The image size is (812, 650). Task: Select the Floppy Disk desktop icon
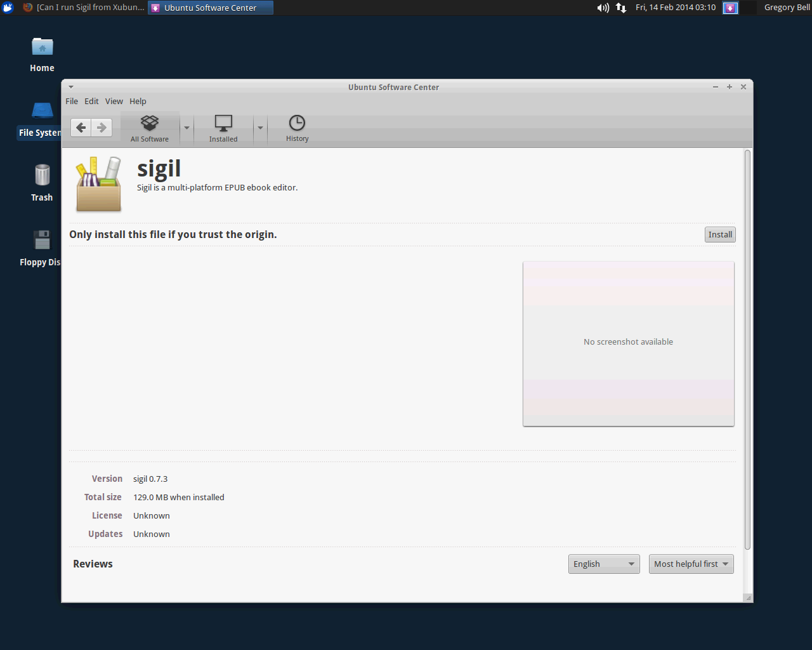coord(40,249)
